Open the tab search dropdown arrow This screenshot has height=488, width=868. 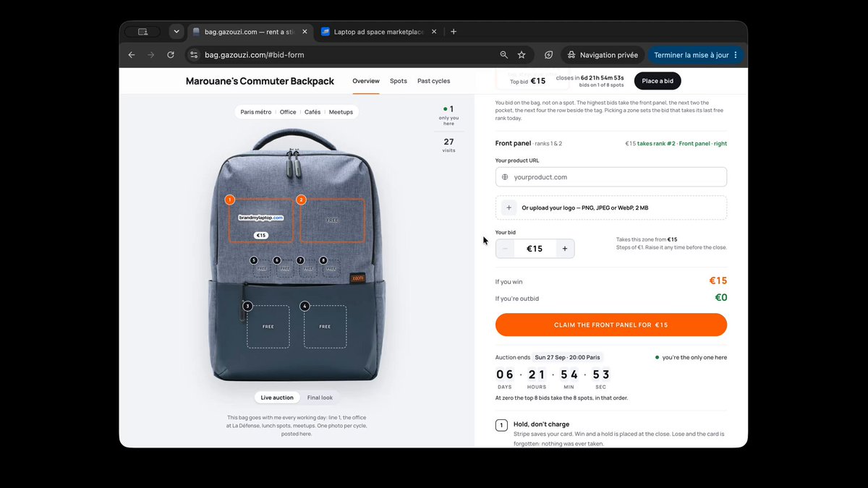pos(176,32)
